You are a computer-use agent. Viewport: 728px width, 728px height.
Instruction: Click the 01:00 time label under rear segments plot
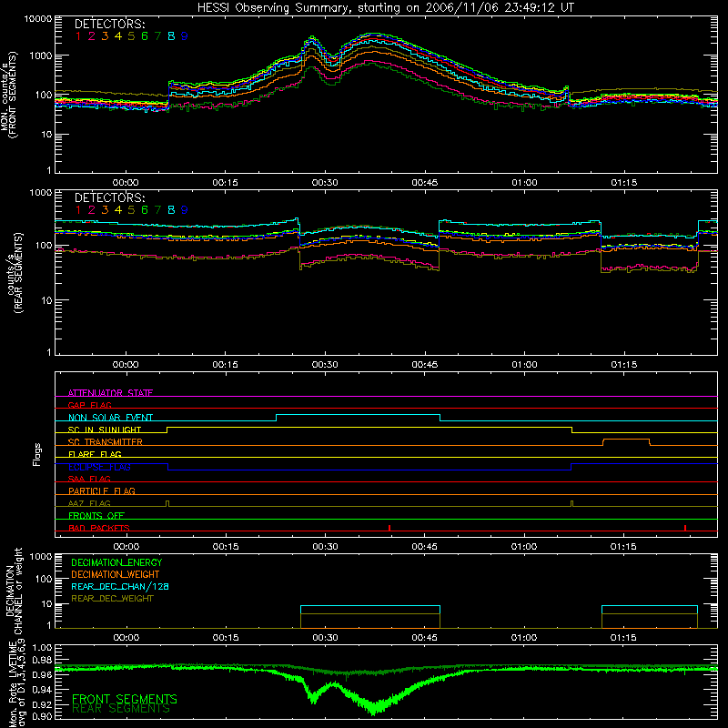pyautogui.click(x=525, y=365)
